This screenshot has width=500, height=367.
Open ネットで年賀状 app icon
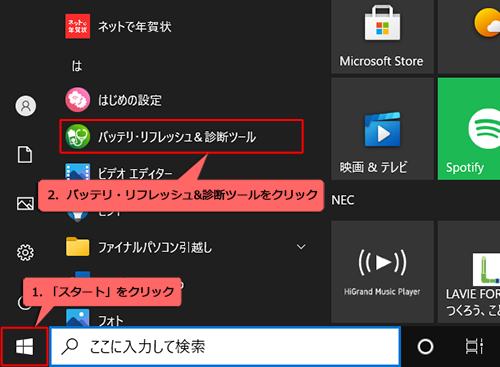78,26
